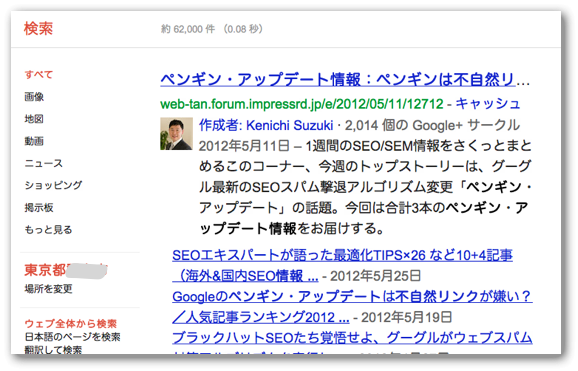
Task: Click 場所を変更 change location link
Action: pos(48,288)
